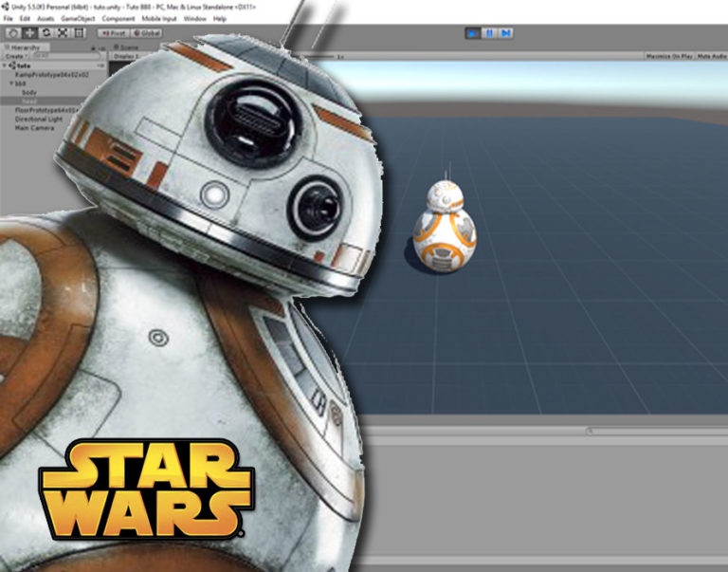Click the Step frame button
728x572 pixels.
pos(505,33)
